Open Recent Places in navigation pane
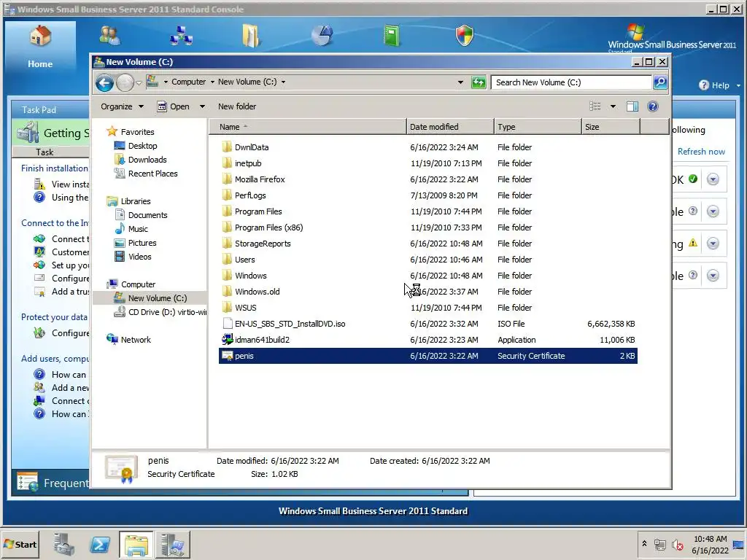This screenshot has height=560, width=747. pyautogui.click(x=146, y=174)
